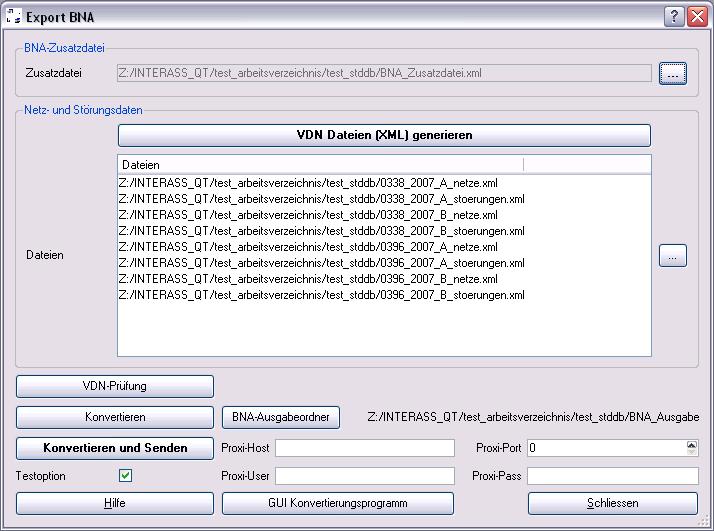Choose the BNA-Ausgabeordner button

tap(280, 417)
